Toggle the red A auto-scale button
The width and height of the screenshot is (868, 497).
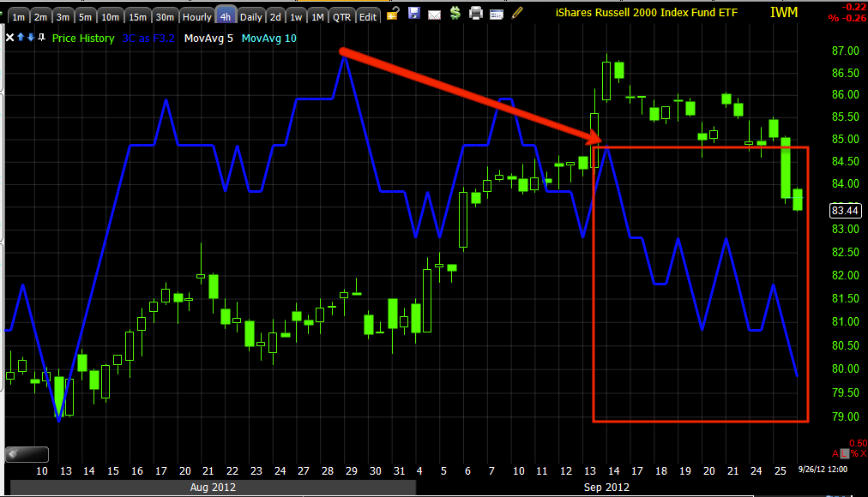pyautogui.click(x=835, y=453)
